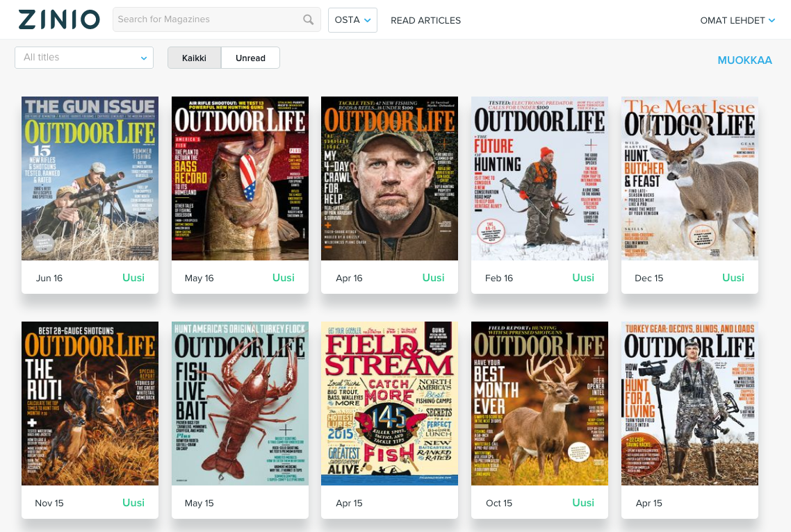Focus the Search for Magazines field
The image size is (791, 532).
(x=216, y=19)
